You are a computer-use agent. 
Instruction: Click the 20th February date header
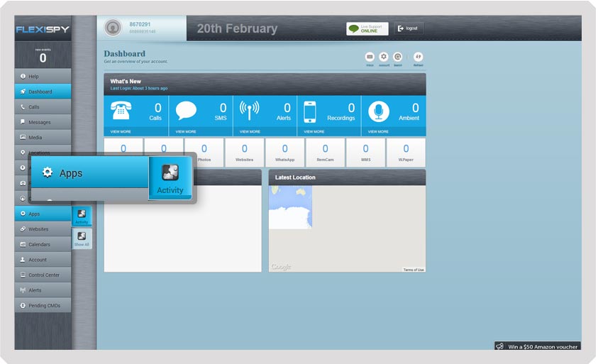click(x=237, y=28)
